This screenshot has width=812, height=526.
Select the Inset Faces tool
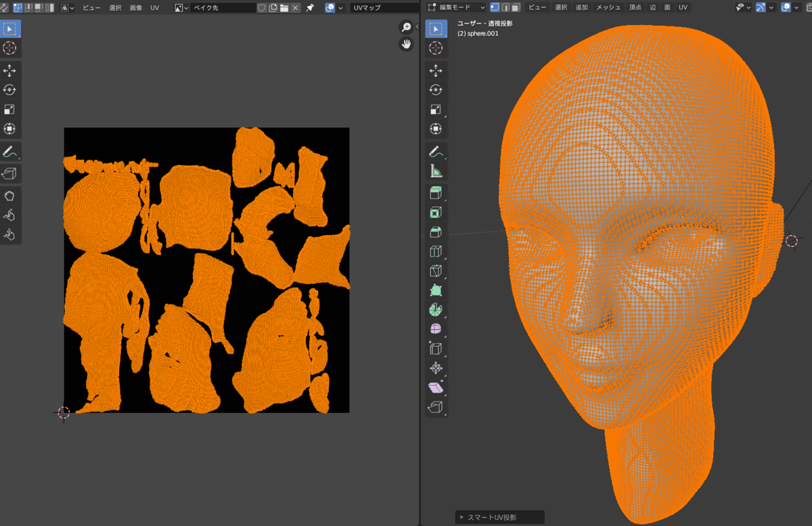click(436, 212)
